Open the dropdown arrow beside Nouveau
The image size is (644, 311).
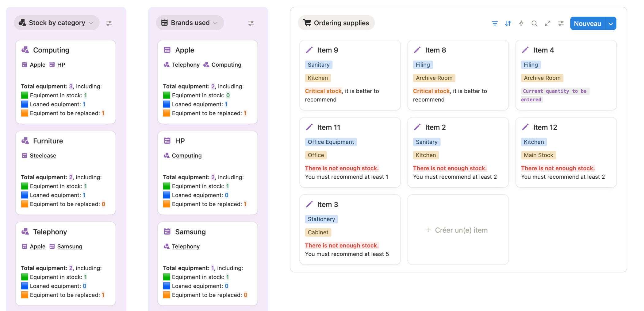611,24
